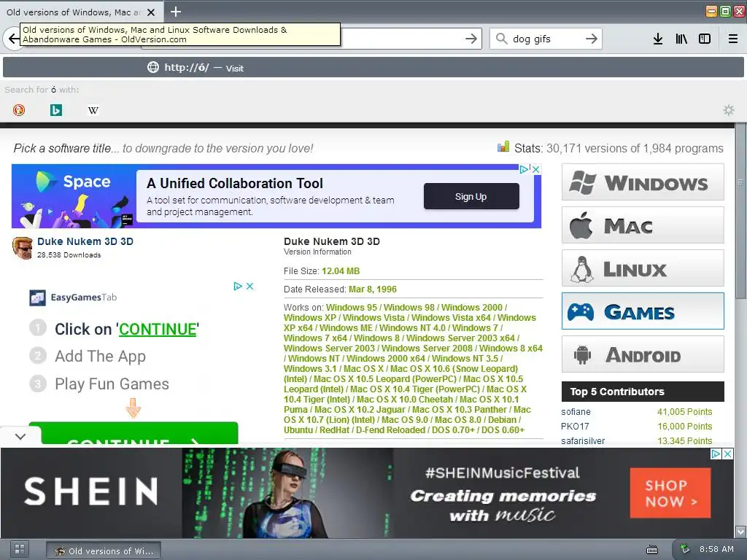Viewport: 747px width, 560px height.
Task: Search with Bing icon
Action: click(56, 110)
